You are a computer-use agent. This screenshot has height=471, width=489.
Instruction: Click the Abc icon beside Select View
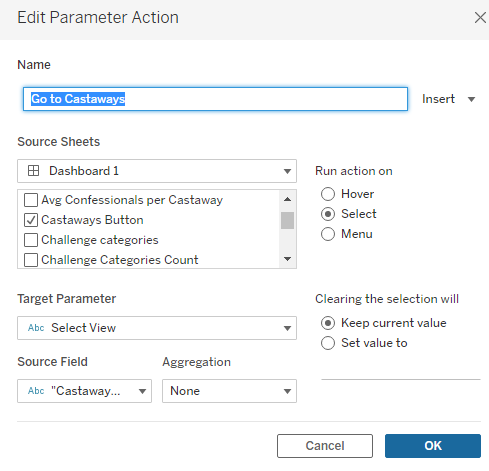36,328
